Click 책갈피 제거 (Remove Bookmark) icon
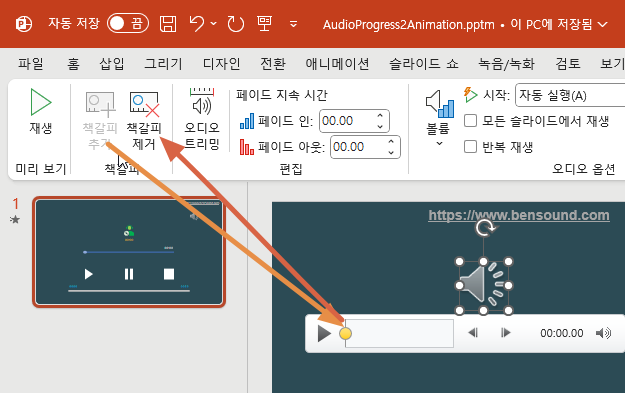The image size is (625, 393). tap(144, 104)
